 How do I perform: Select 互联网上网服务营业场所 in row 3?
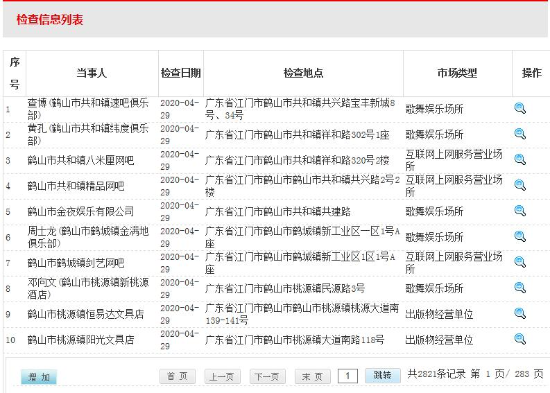(x=454, y=160)
